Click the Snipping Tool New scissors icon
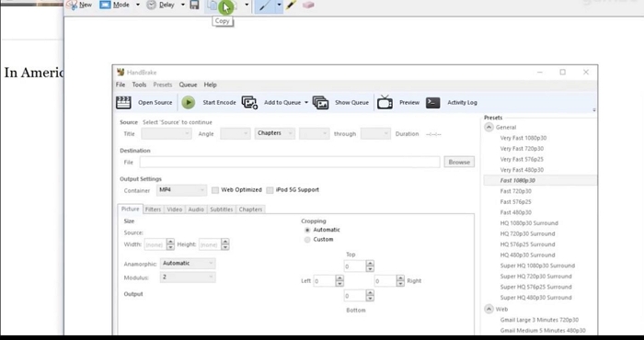Viewport: 644px width, 340px height. tap(73, 5)
